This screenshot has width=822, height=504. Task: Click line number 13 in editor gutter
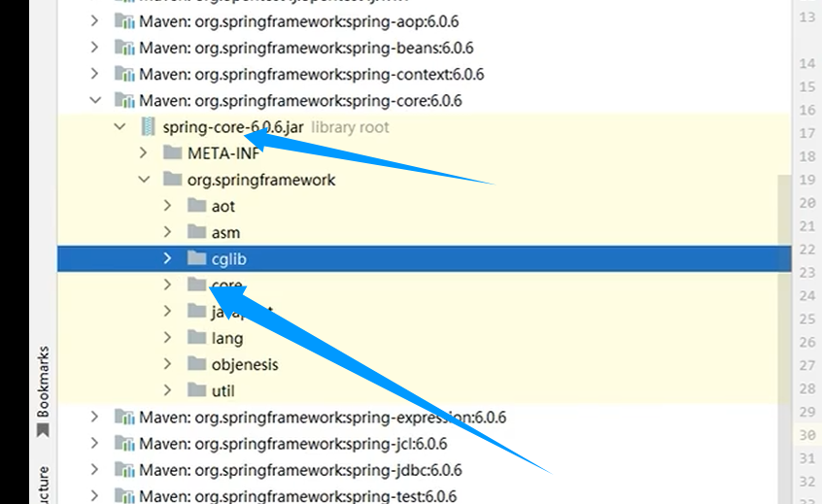pyautogui.click(x=807, y=17)
